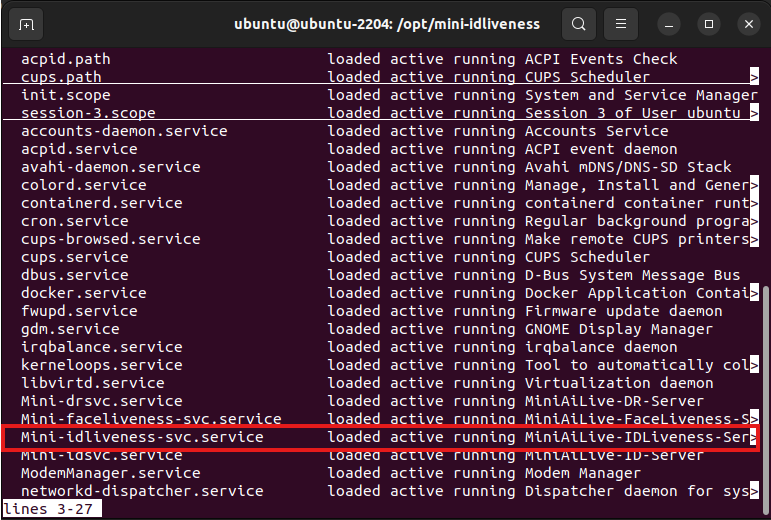Click the truncation arrow on docker.service row
771x520 pixels.
(754, 293)
